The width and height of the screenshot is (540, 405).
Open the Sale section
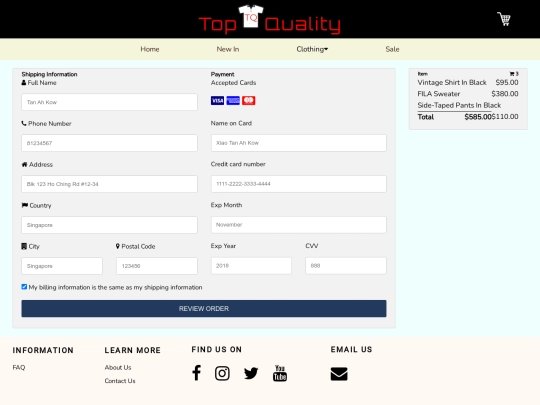392,49
